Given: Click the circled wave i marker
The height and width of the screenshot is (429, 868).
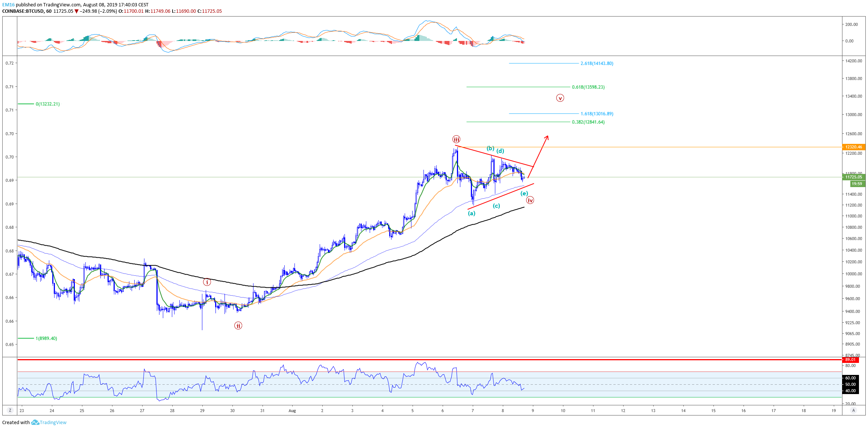Looking at the screenshot, I should (x=207, y=282).
